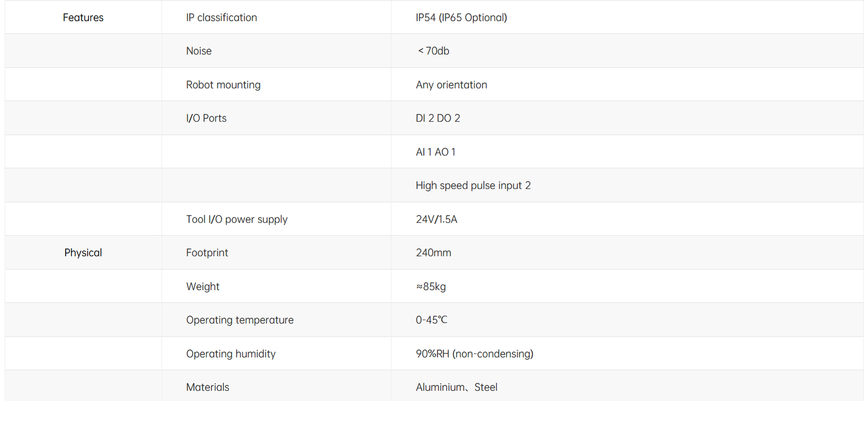Image resolution: width=868 pixels, height=434 pixels.
Task: Select the 240mm footprint value
Action: pos(433,253)
